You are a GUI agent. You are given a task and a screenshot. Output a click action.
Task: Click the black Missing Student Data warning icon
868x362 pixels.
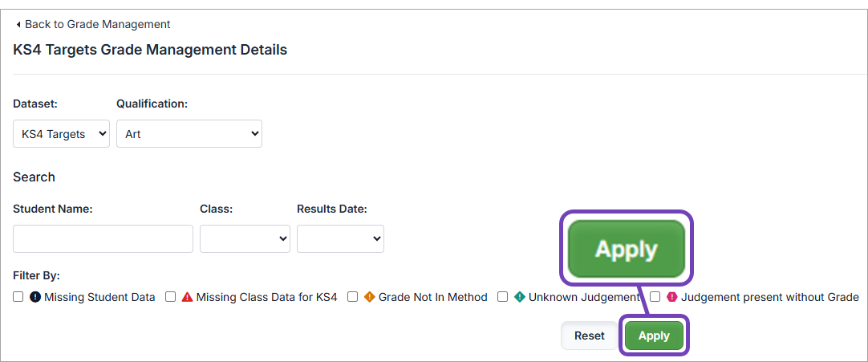click(x=35, y=297)
